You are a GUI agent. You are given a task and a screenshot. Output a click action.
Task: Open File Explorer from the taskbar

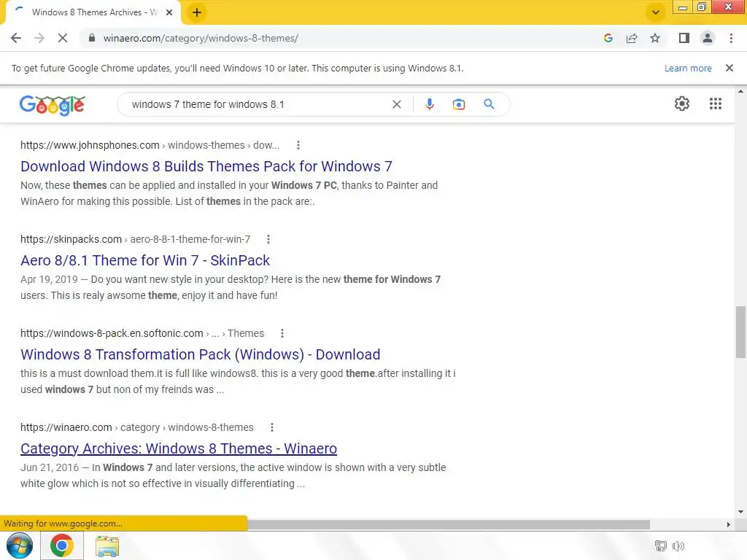[x=107, y=546]
